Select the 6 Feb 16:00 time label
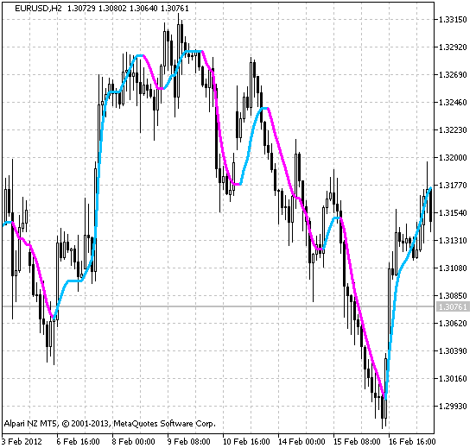This screenshot has height=448, width=476. click(79, 441)
